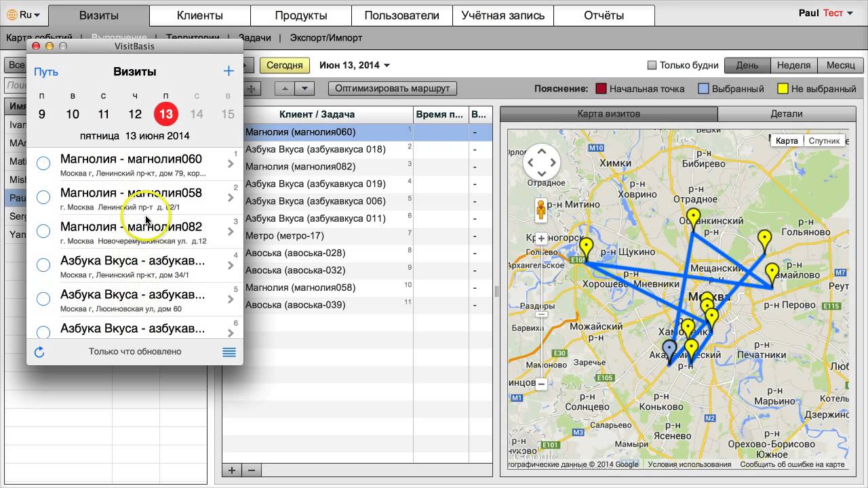Open details arrow for Магнолия - магнолия060

coord(231,163)
